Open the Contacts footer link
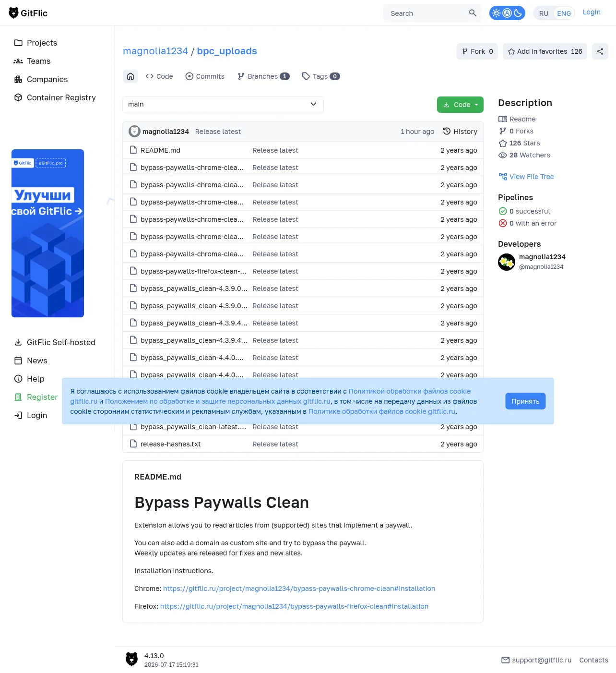 (593, 660)
